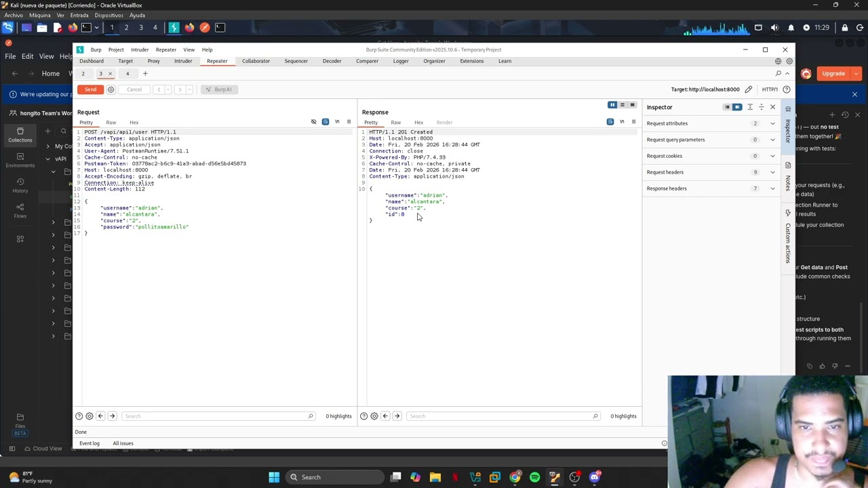This screenshot has height=488, width=868.
Task: Open the response hamburger options menu
Action: [x=633, y=122]
